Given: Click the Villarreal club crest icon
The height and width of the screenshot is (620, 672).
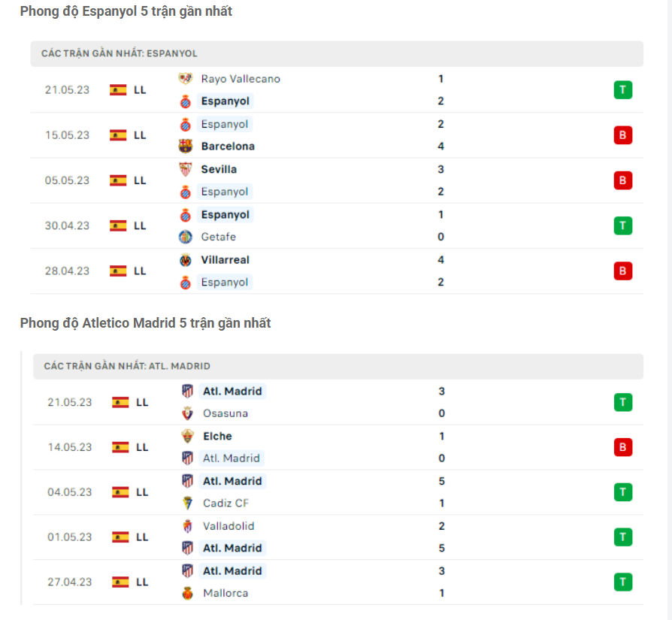Looking at the screenshot, I should [186, 260].
